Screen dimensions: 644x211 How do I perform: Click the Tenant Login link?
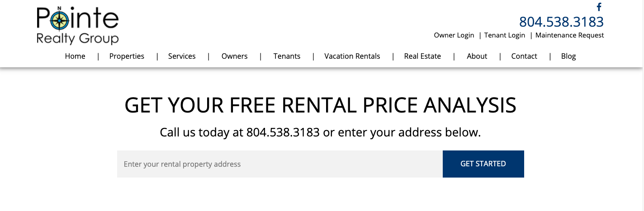tap(505, 35)
